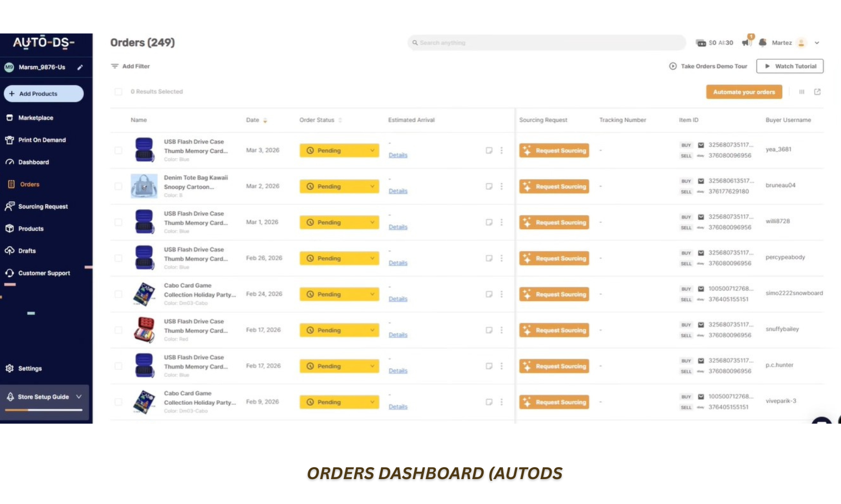Screen dimensions: 841x504
Task: Open note icon for the Feb 24, 2026 order
Action: 489,294
